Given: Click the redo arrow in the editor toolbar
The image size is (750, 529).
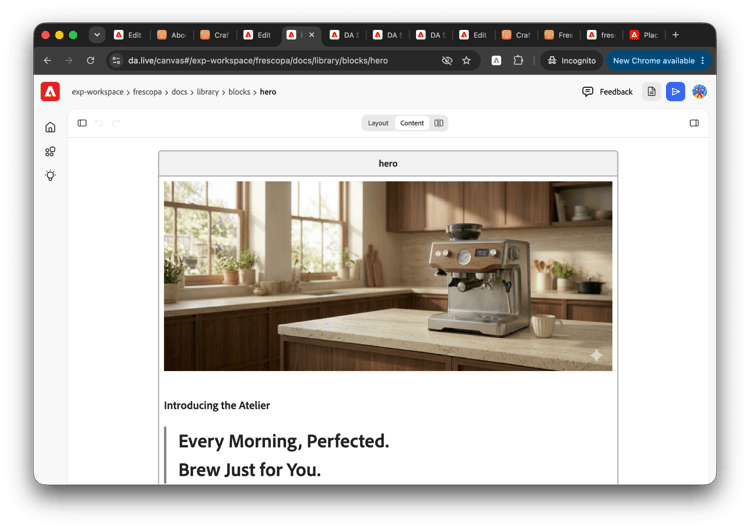Looking at the screenshot, I should (x=116, y=123).
